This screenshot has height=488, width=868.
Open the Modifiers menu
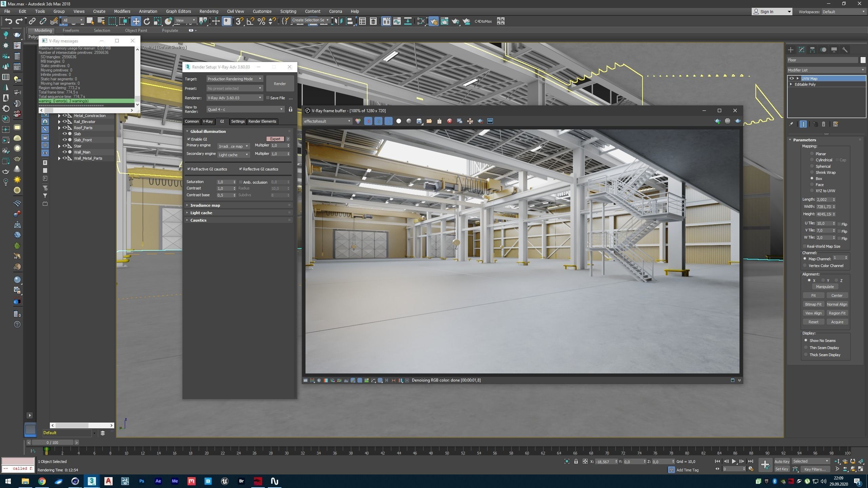(122, 11)
